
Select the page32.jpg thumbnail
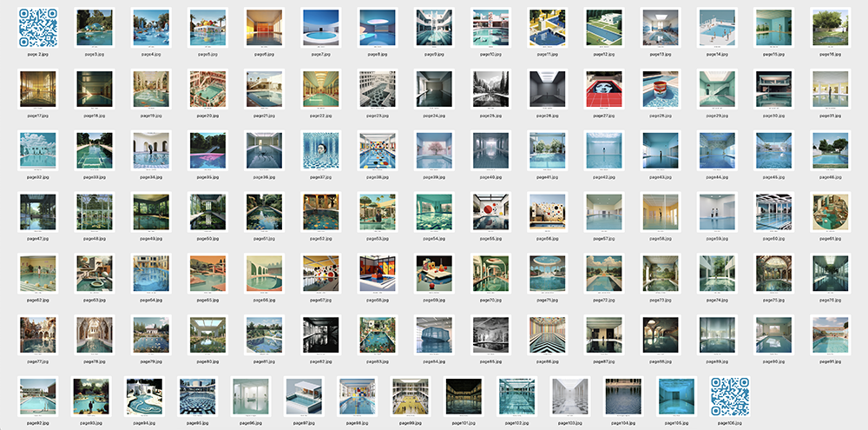(37, 149)
